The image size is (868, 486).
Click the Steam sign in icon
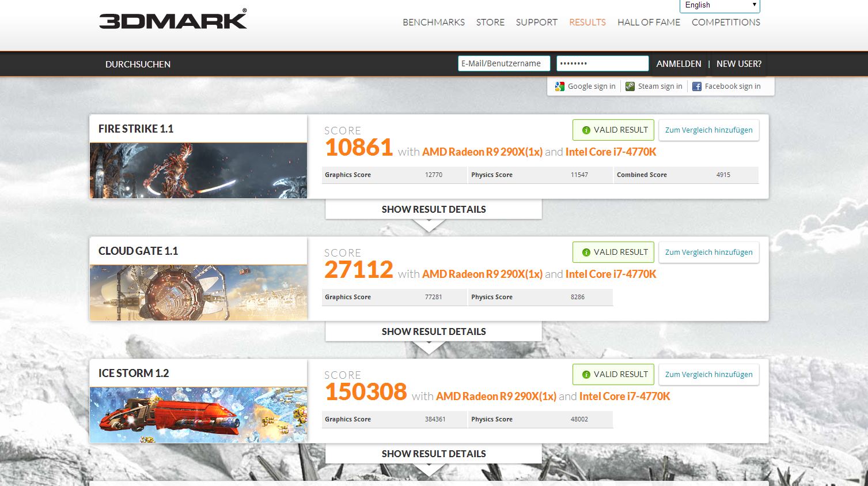[x=630, y=86]
